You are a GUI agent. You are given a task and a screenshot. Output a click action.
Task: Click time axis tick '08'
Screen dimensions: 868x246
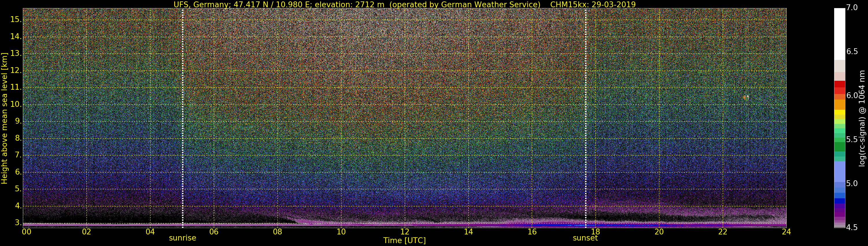click(x=277, y=232)
